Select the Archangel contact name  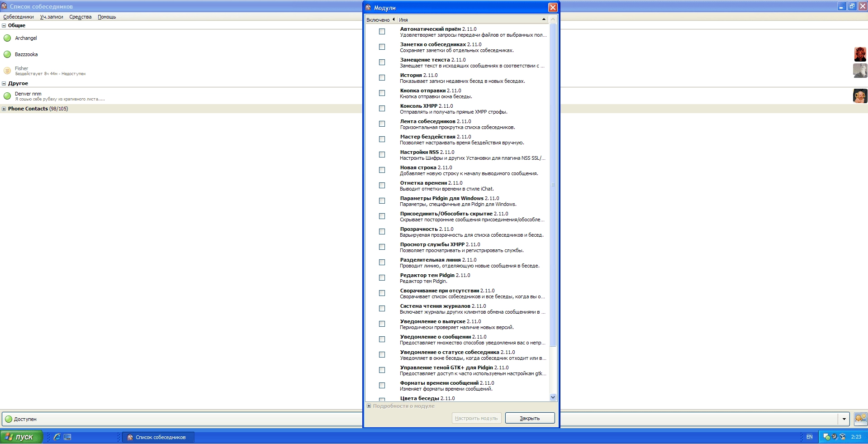[x=26, y=38]
